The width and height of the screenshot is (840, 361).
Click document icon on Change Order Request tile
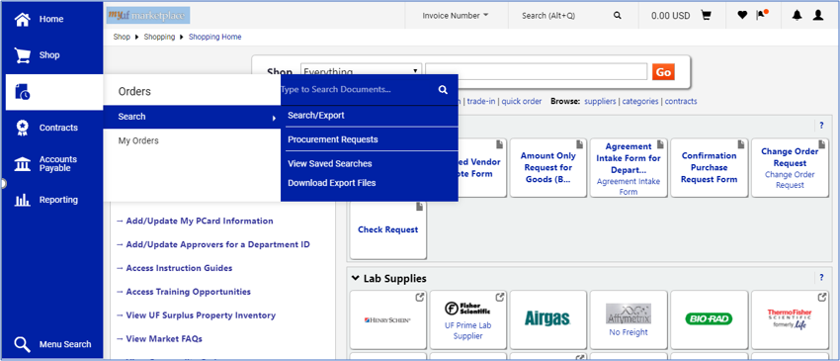[x=822, y=145]
